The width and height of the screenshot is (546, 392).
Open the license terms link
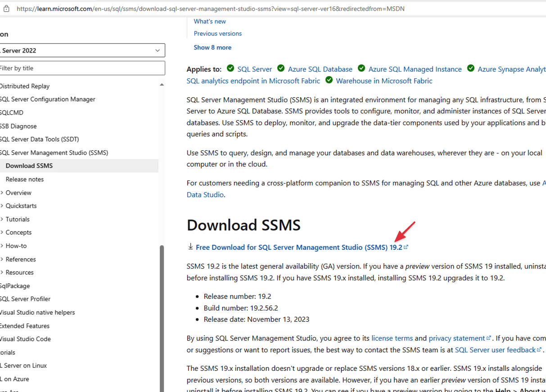[x=392, y=338]
